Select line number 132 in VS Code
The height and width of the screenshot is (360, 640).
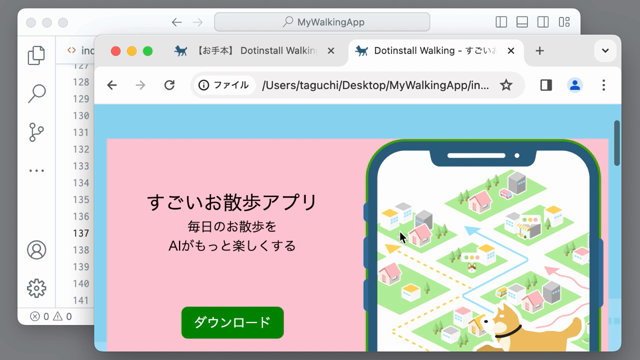tap(81, 149)
